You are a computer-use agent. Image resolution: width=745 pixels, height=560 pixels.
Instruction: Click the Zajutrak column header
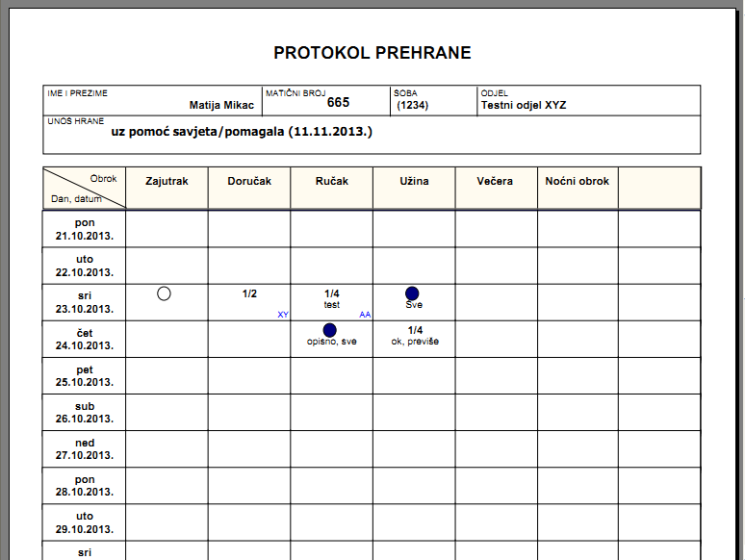point(167,181)
